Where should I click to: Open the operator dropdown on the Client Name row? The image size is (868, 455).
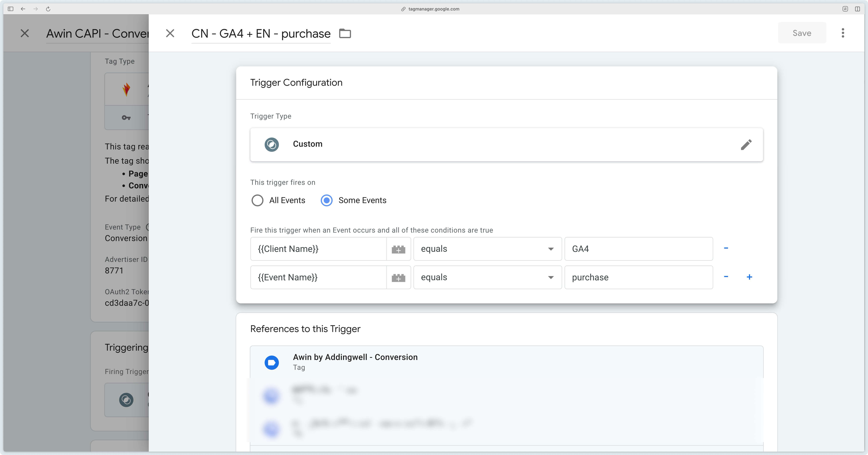point(488,249)
